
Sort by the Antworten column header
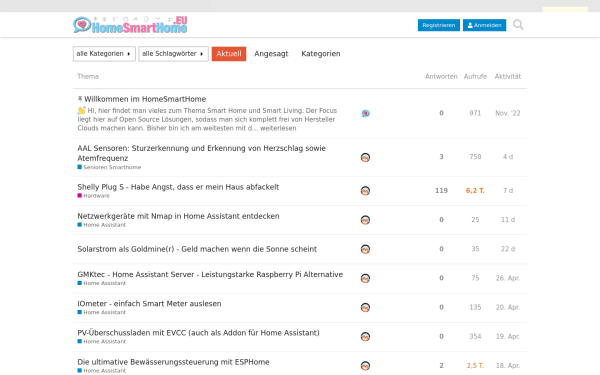click(x=441, y=77)
